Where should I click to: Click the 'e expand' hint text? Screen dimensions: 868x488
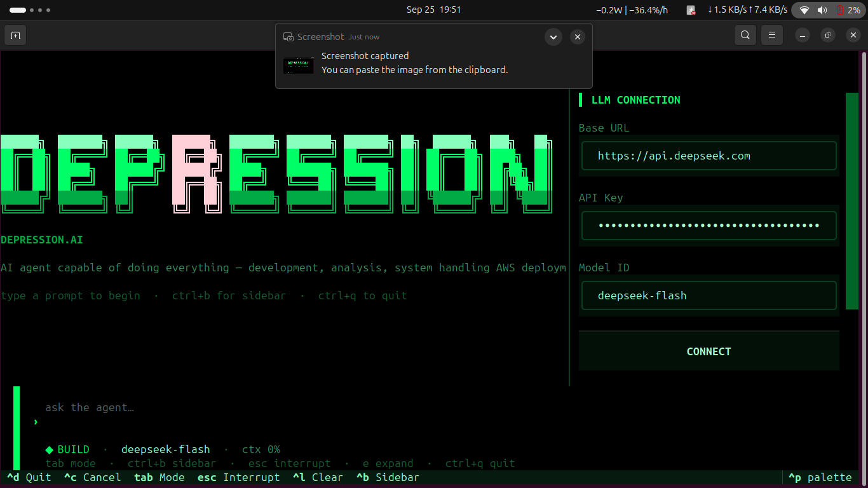coord(388,463)
